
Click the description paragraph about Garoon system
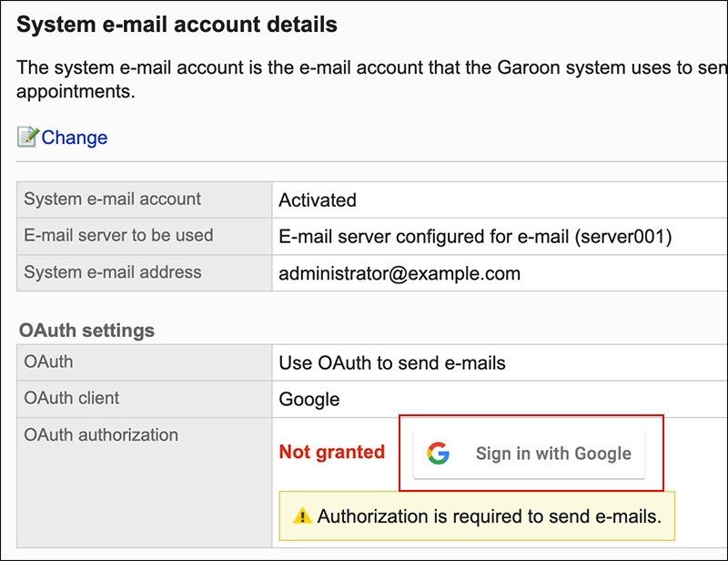[371, 79]
